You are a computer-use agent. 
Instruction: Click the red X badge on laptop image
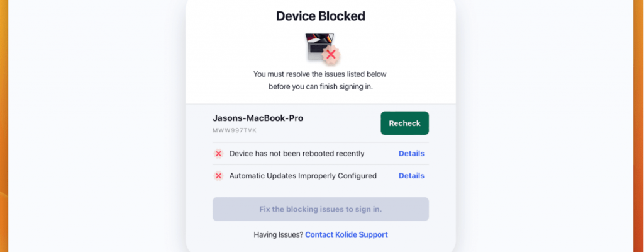point(331,55)
